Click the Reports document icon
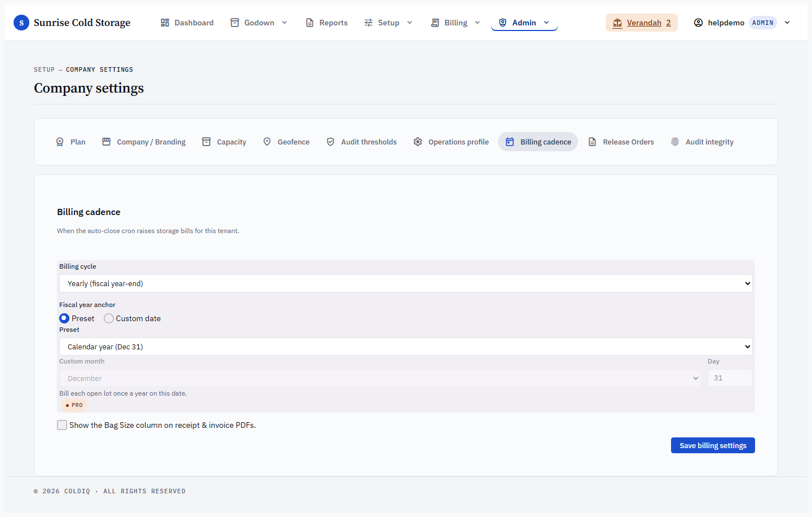812x517 pixels. pos(310,23)
